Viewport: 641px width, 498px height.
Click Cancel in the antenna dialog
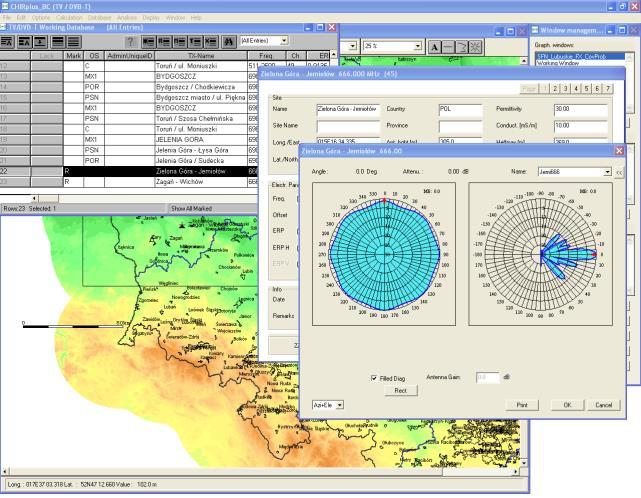604,405
